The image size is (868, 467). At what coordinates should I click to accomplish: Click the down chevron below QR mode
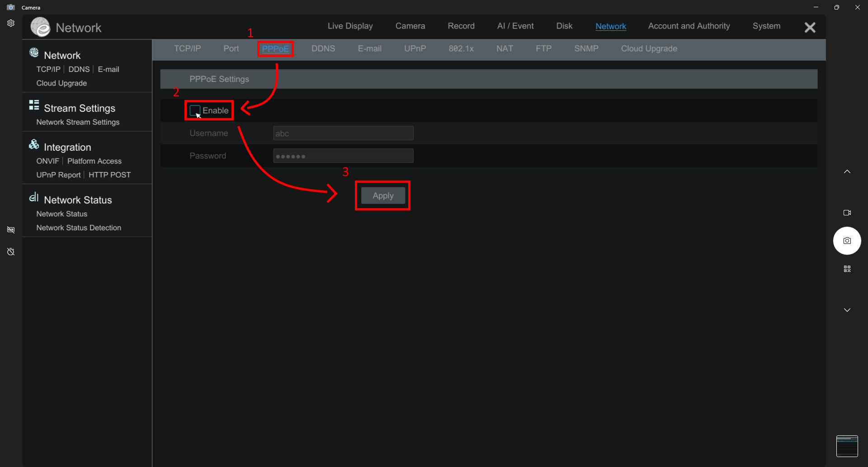coord(847,310)
